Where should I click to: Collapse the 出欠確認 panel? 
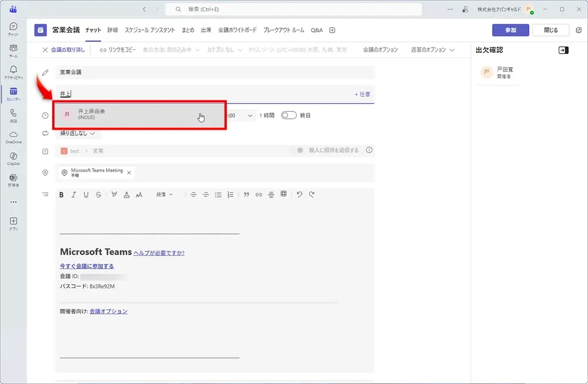[x=563, y=51]
